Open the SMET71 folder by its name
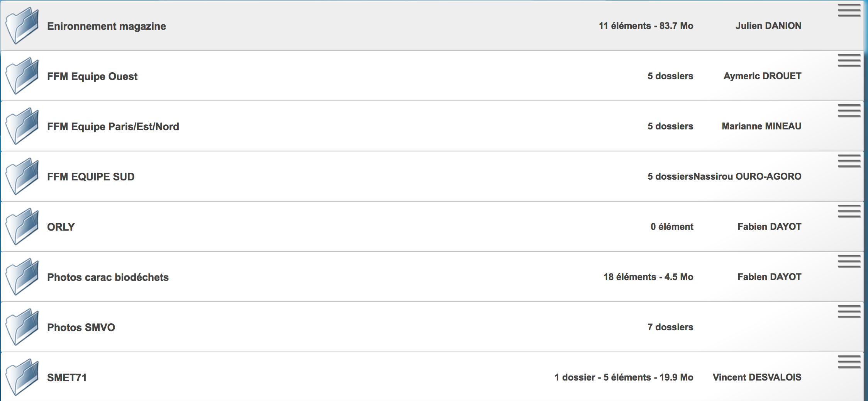The image size is (868, 401). 67,378
